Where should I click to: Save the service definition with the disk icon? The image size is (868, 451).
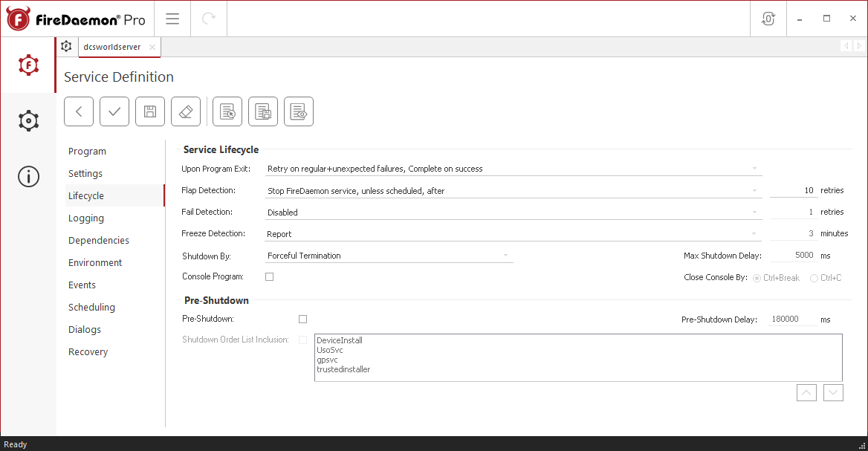(x=150, y=111)
